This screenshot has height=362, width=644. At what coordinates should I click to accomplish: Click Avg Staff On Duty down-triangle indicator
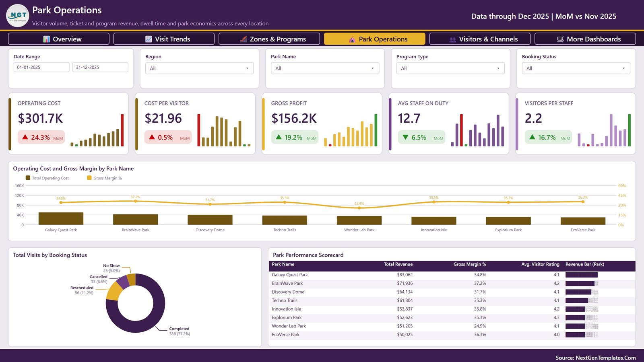(x=405, y=137)
